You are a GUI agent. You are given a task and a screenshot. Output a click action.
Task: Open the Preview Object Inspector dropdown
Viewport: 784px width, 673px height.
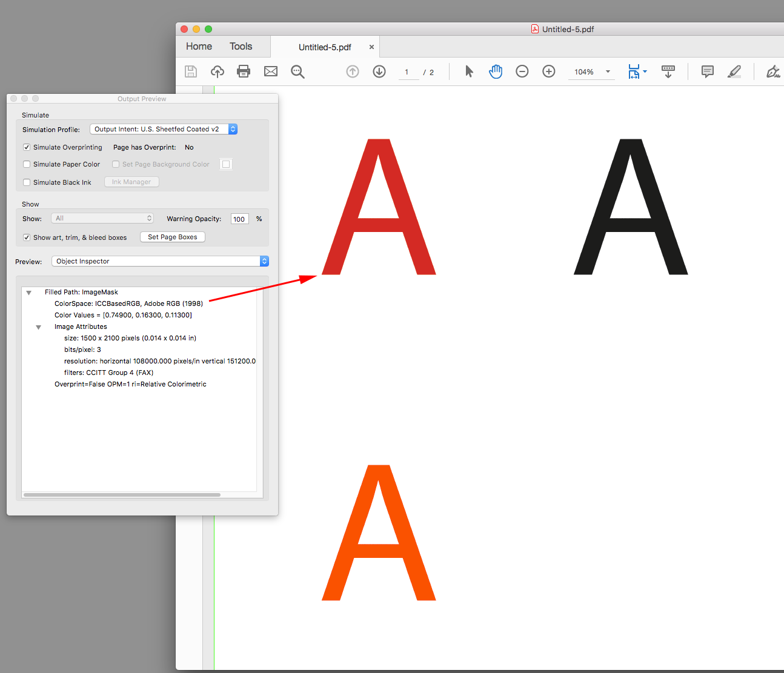(x=160, y=261)
